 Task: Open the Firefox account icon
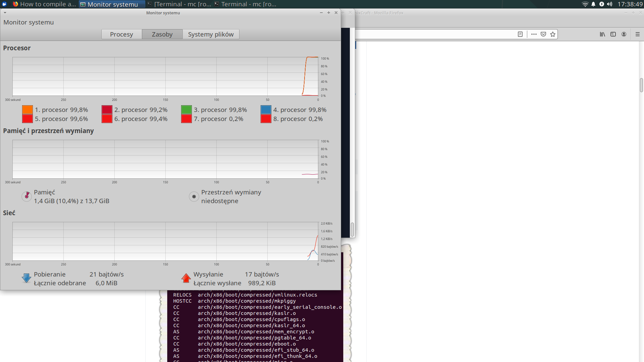pyautogui.click(x=624, y=34)
